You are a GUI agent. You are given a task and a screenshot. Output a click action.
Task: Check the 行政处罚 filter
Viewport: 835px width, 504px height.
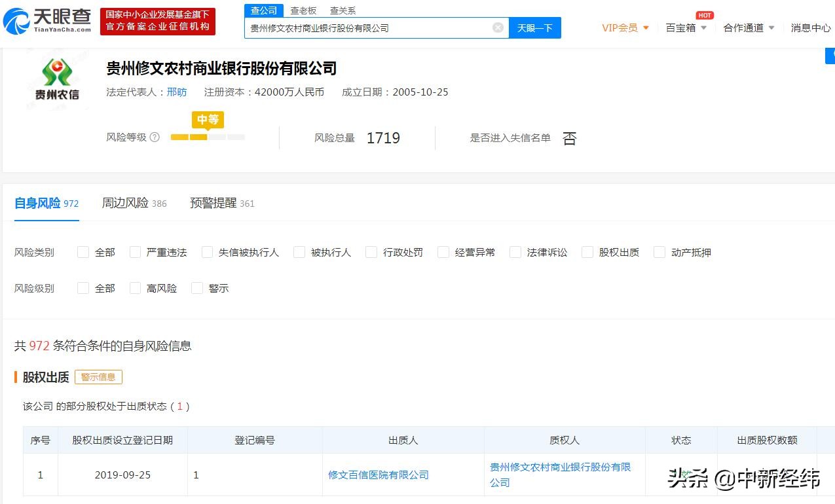tap(371, 252)
